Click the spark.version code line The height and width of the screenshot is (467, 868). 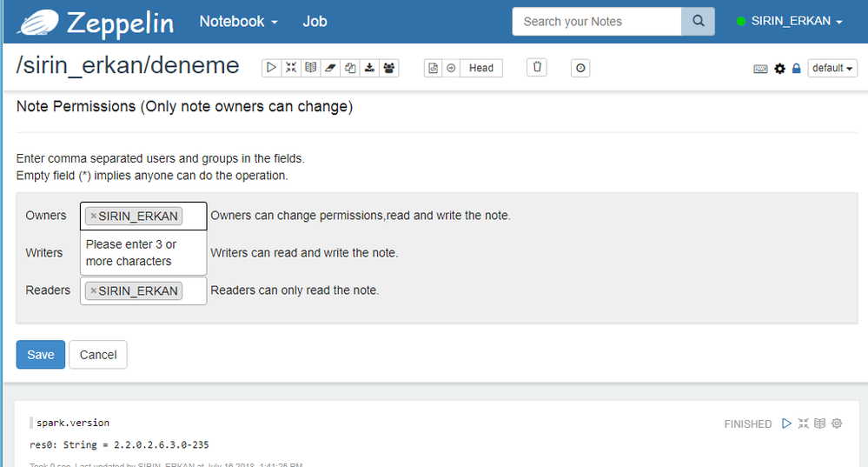(72, 423)
